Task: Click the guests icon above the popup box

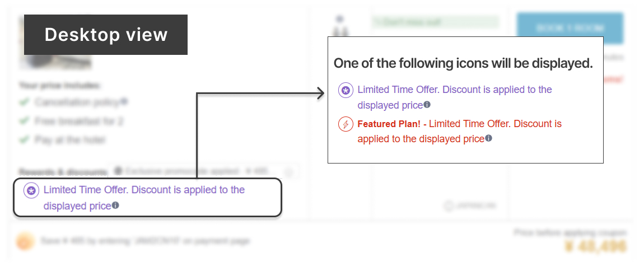Action: pos(340,25)
